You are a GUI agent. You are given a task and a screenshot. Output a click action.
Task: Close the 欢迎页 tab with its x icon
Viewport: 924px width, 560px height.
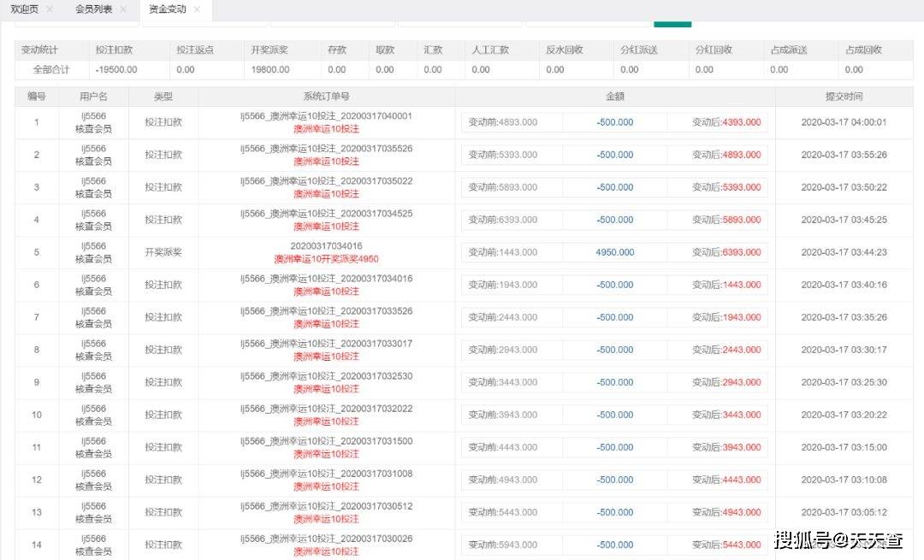point(50,9)
